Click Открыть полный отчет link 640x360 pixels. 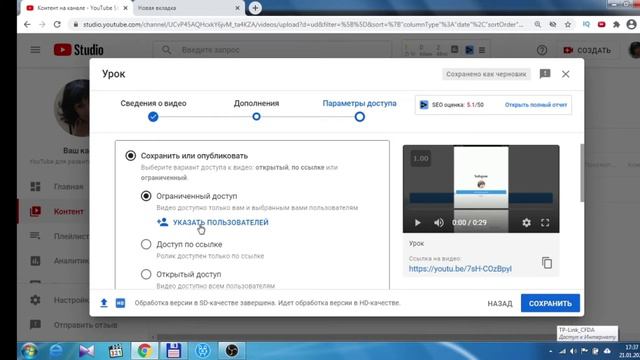coord(536,105)
